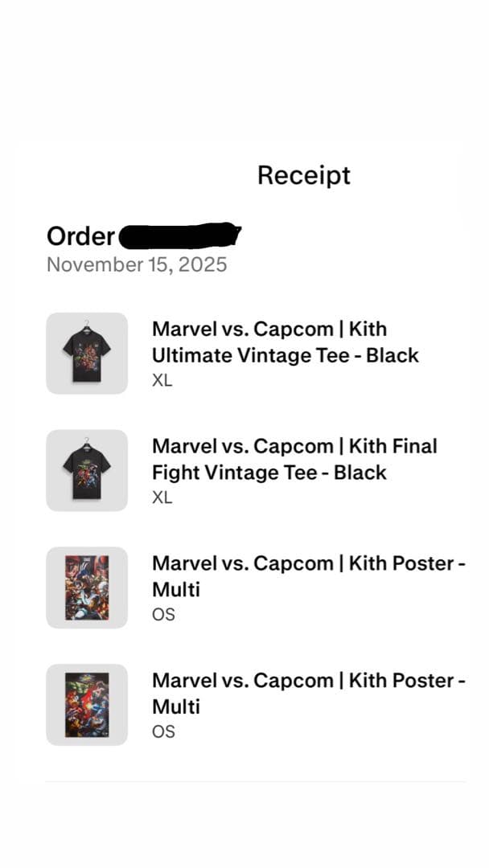Image resolution: width=489 pixels, height=868 pixels.
Task: Click the Receipt page title
Action: [303, 175]
